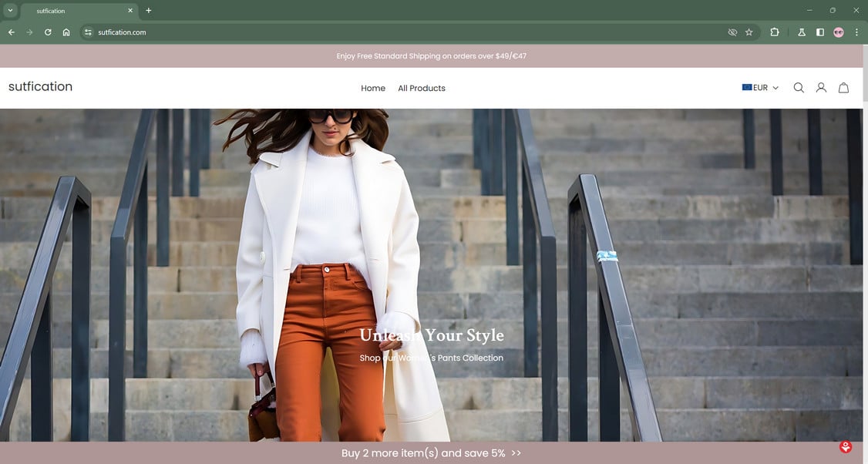Click the sutfication store logo
Viewport: 868px width, 464px height.
click(40, 86)
